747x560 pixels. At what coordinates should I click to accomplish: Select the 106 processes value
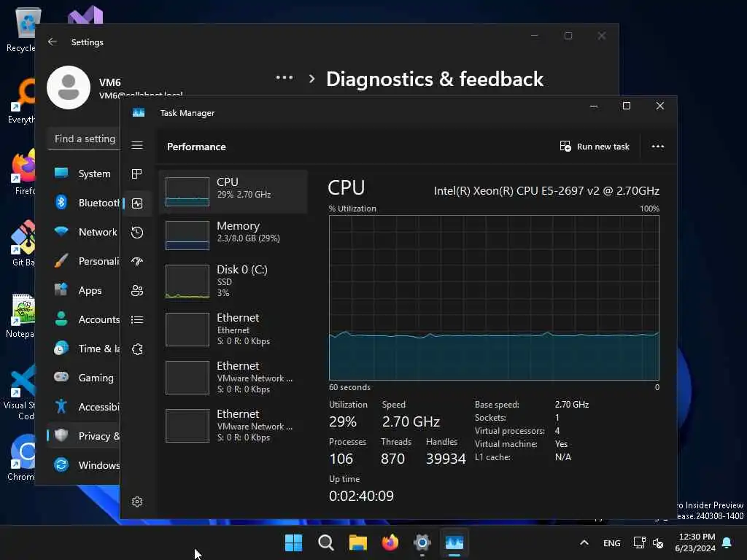pyautogui.click(x=341, y=459)
